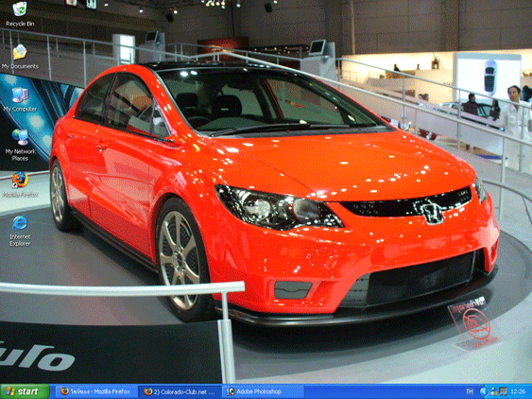The image size is (532, 399).
Task: Select the My Computer desktop icon
Action: click(20, 95)
